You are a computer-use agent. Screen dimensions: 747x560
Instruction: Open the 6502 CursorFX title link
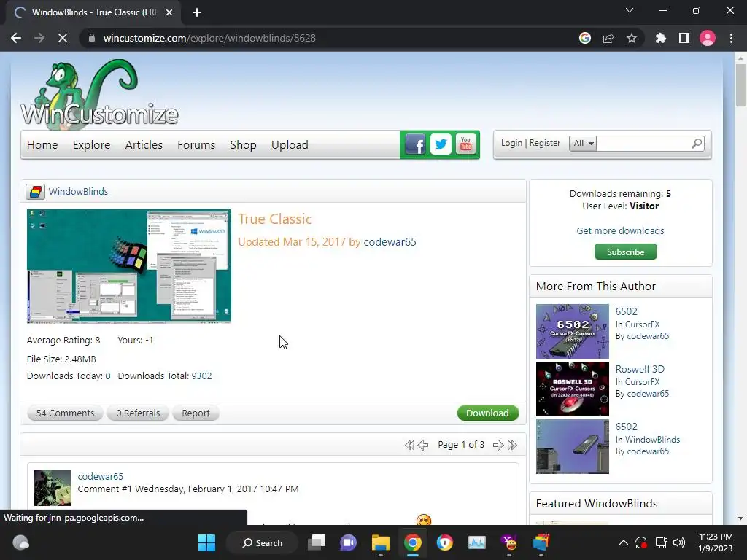coord(626,311)
